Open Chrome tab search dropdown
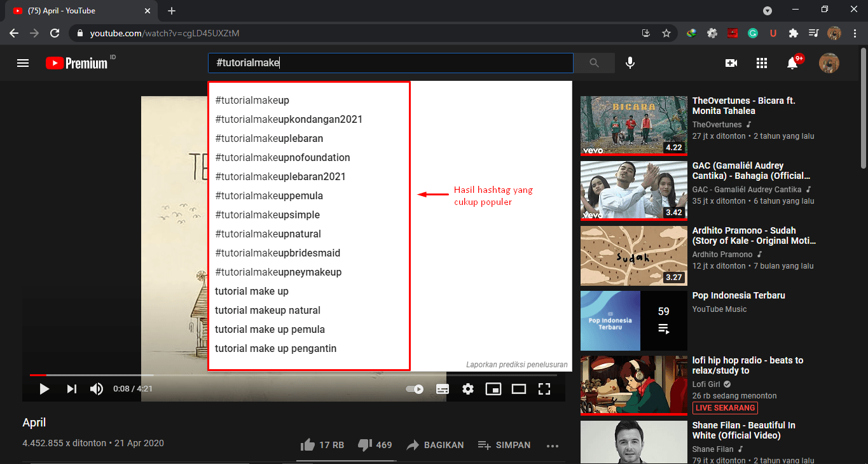This screenshot has height=464, width=868. [x=768, y=10]
